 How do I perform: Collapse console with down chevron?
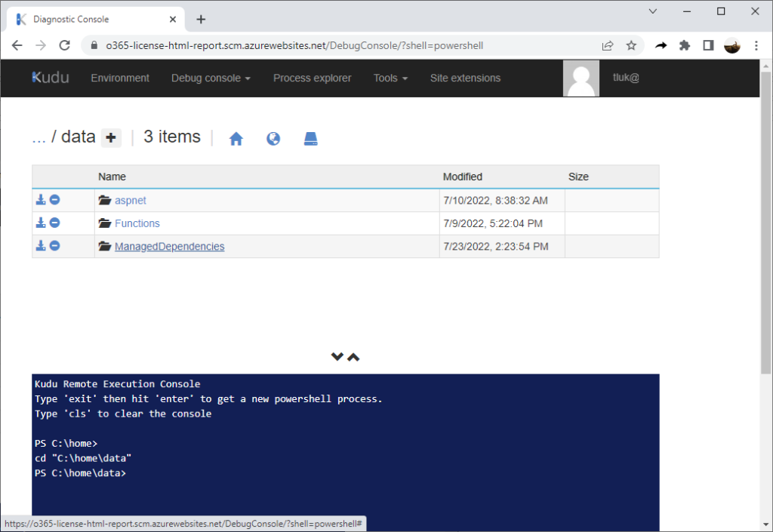337,357
